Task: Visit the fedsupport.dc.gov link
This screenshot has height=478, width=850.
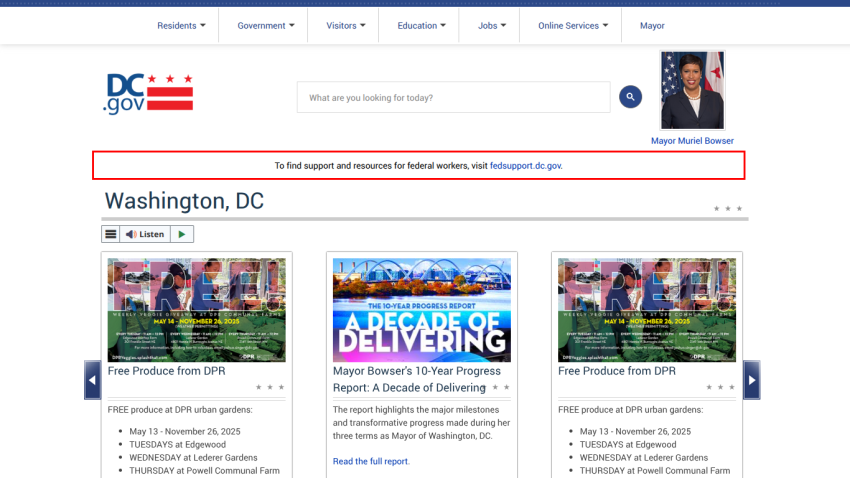Action: 525,166
